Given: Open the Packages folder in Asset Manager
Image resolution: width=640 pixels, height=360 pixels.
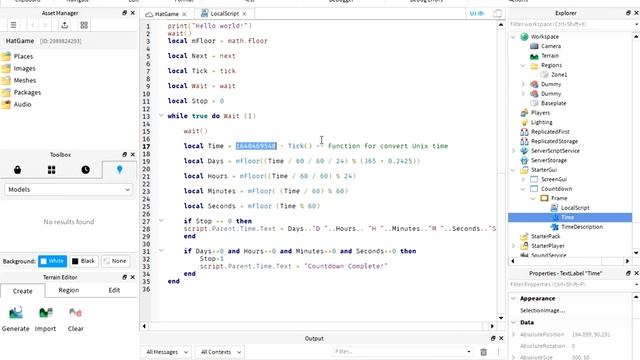Looking at the screenshot, I should [21, 92].
